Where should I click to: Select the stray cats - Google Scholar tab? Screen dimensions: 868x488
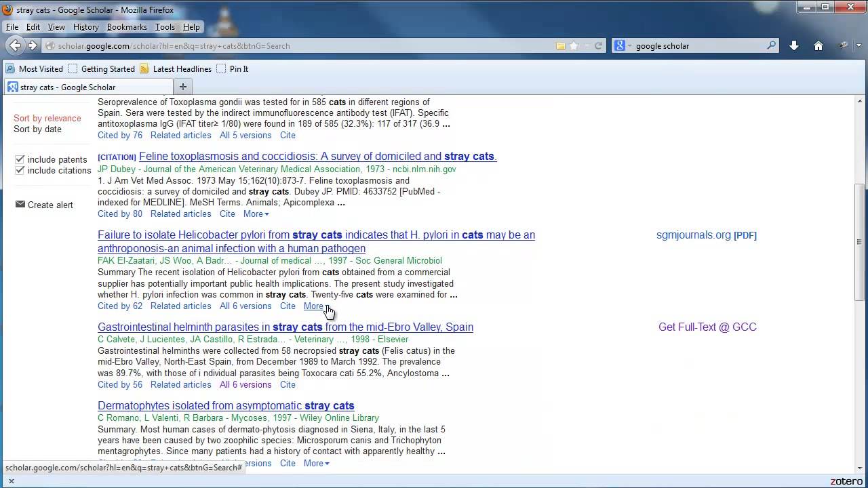click(88, 87)
